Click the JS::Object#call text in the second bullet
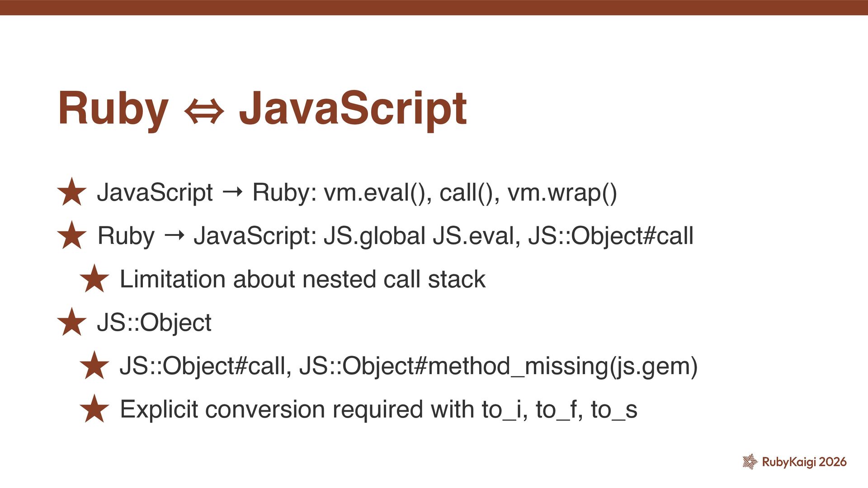868x488 pixels. click(x=610, y=236)
